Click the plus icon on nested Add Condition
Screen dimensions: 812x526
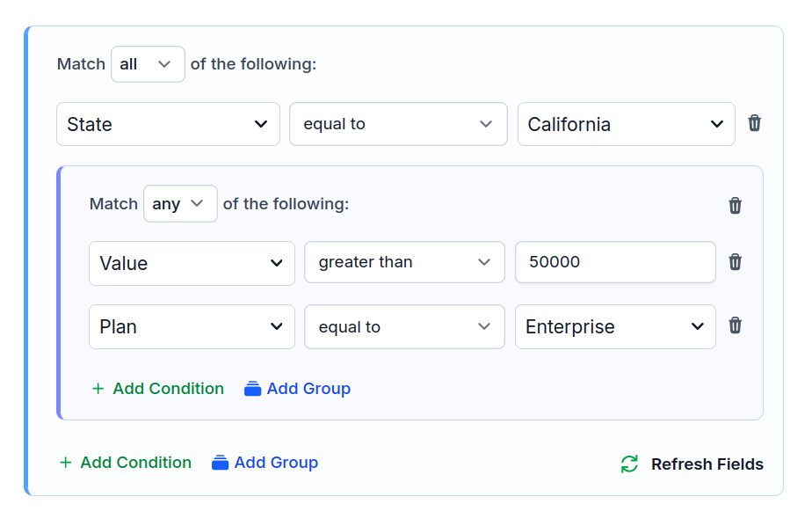click(98, 388)
